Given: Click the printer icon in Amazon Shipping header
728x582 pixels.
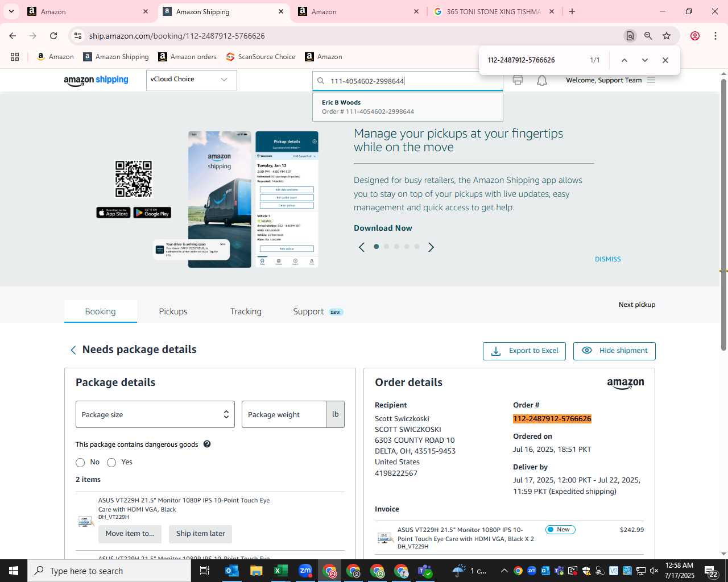Looking at the screenshot, I should click(518, 80).
